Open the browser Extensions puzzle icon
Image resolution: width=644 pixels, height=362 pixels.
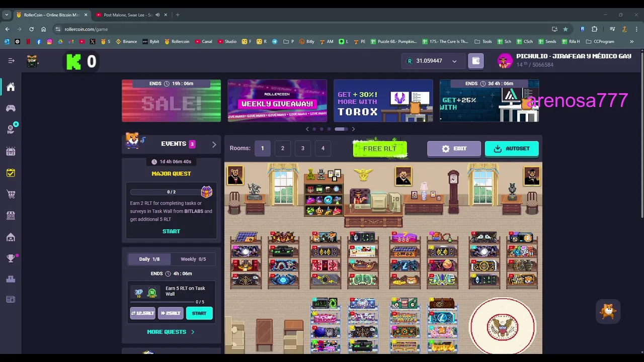click(594, 29)
